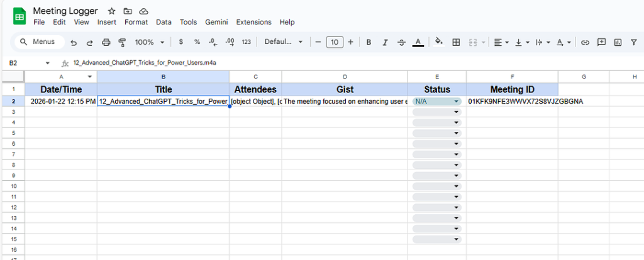
Task: Click the Date/Time header cell
Action: pyautogui.click(x=61, y=89)
